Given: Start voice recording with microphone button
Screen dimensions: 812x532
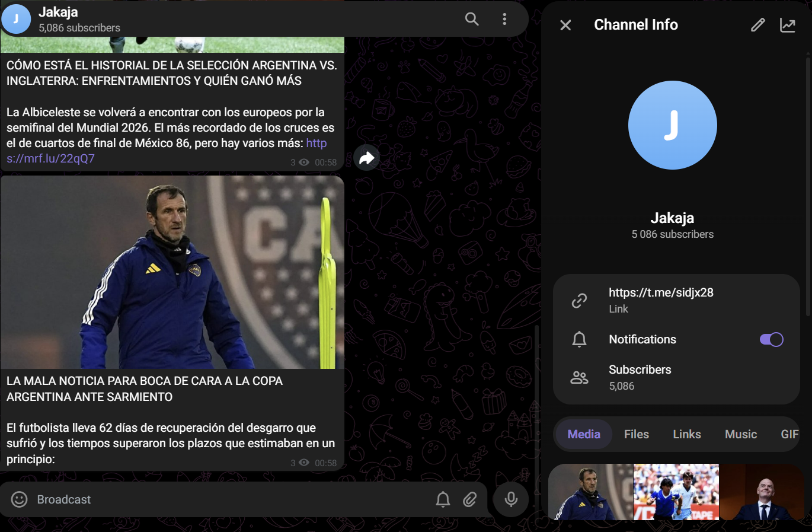Looking at the screenshot, I should click(511, 499).
